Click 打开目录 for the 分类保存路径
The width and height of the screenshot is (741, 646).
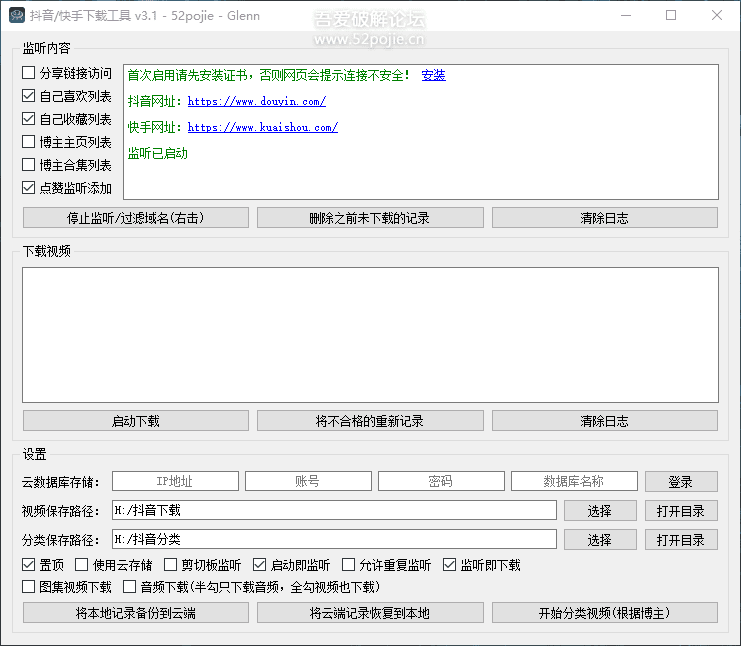click(681, 540)
